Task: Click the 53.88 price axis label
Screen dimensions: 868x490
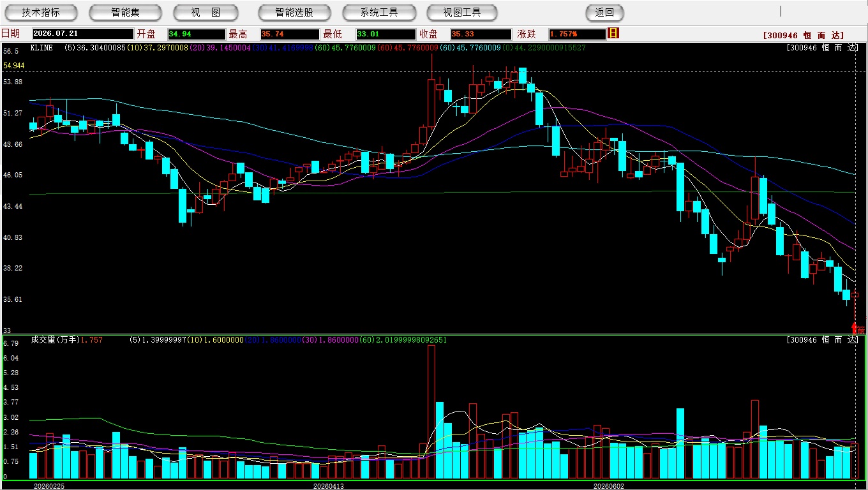Action: [x=13, y=82]
